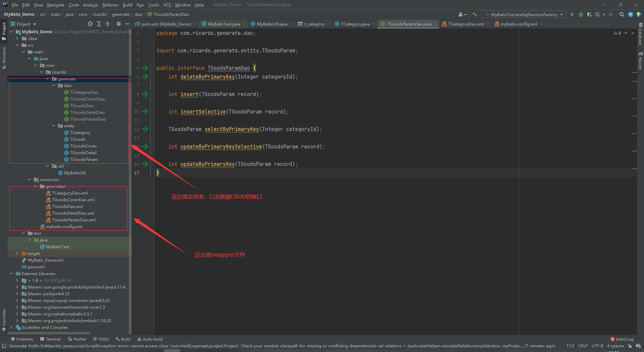
Task: Open the Event Log
Action: click(x=622, y=339)
